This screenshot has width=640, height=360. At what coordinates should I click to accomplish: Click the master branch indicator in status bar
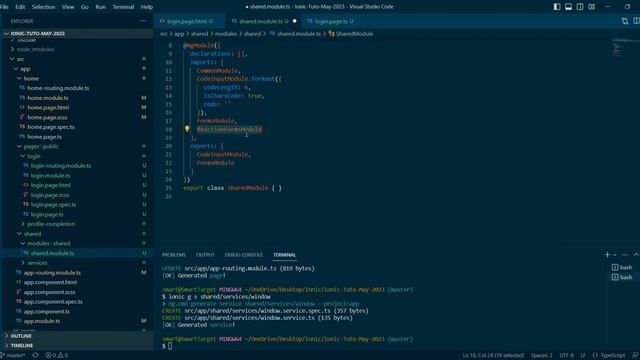[x=13, y=356]
